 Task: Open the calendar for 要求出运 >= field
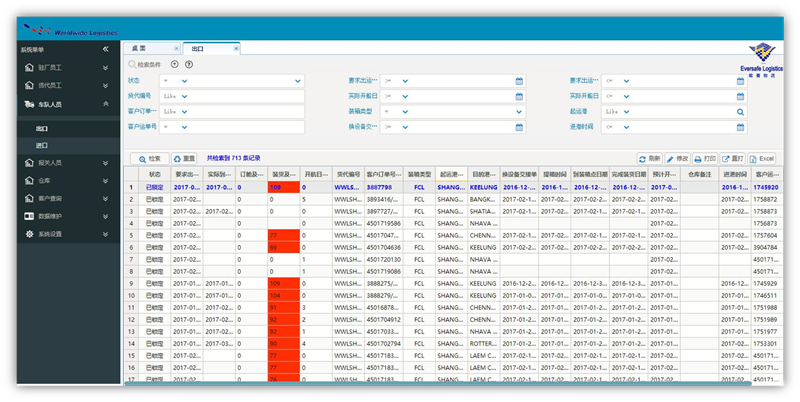tap(519, 81)
